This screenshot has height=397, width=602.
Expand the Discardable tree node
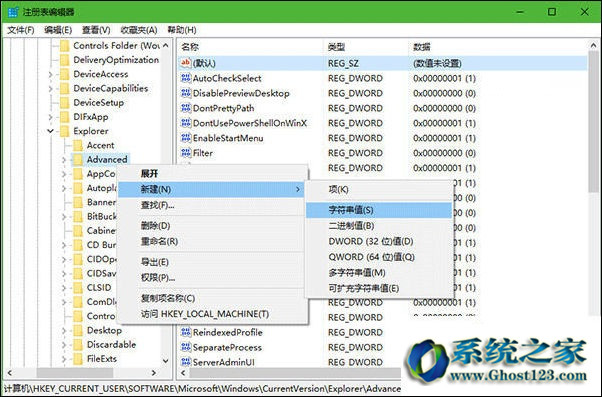64,344
